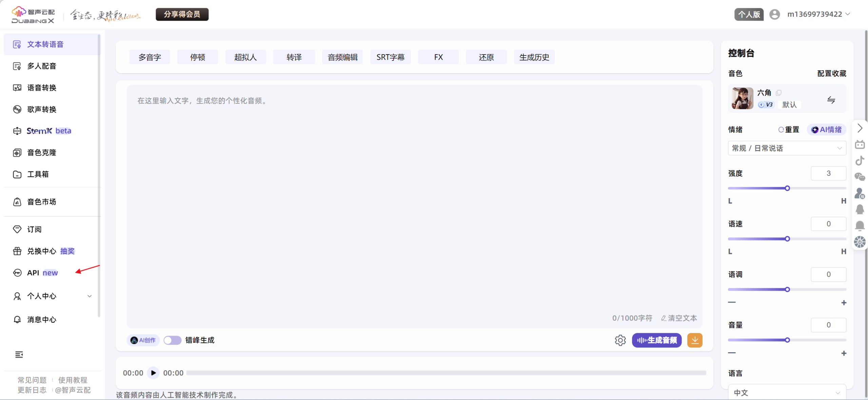Select the 重置 radio option
Image resolution: width=868 pixels, height=400 pixels.
(x=789, y=129)
